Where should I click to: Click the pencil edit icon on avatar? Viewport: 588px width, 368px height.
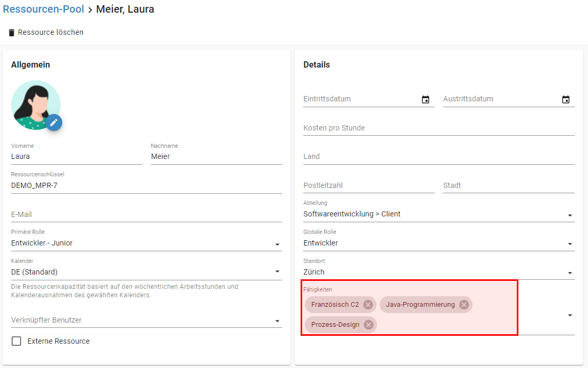(53, 122)
